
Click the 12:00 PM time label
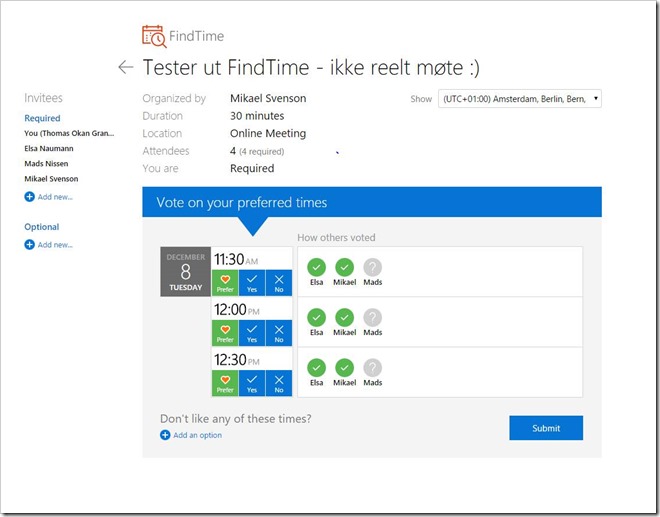pyautogui.click(x=237, y=309)
